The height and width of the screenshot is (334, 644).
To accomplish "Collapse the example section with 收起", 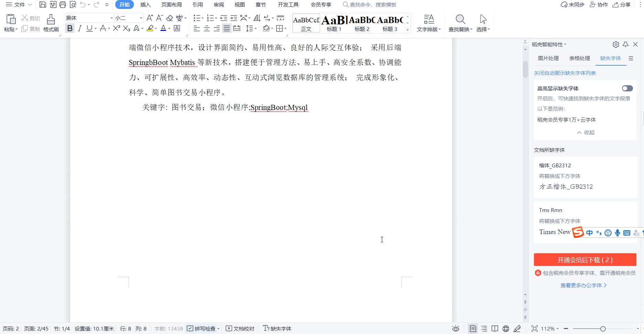I will tap(586, 133).
